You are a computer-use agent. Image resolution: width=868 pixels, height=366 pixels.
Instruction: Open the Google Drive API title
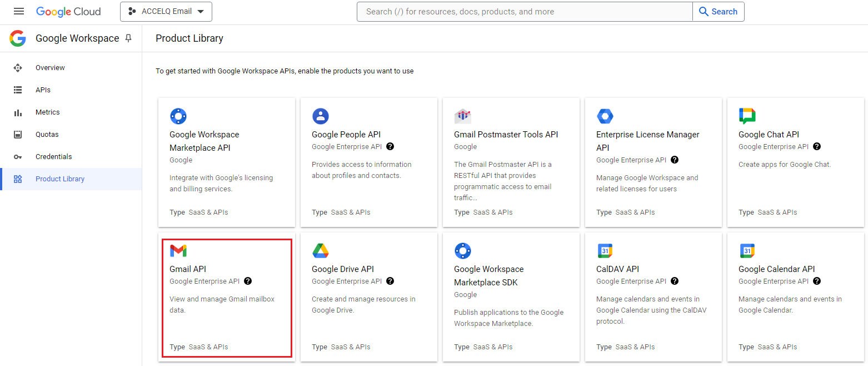[x=343, y=269]
